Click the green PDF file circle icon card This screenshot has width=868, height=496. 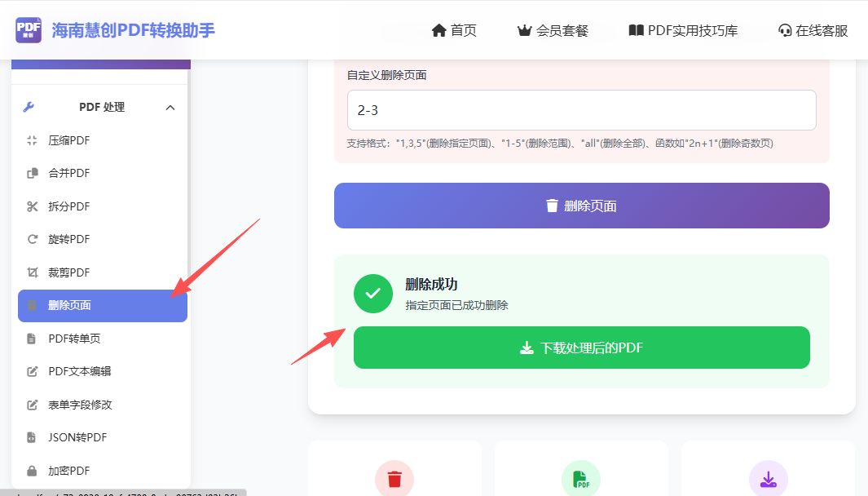[580, 480]
